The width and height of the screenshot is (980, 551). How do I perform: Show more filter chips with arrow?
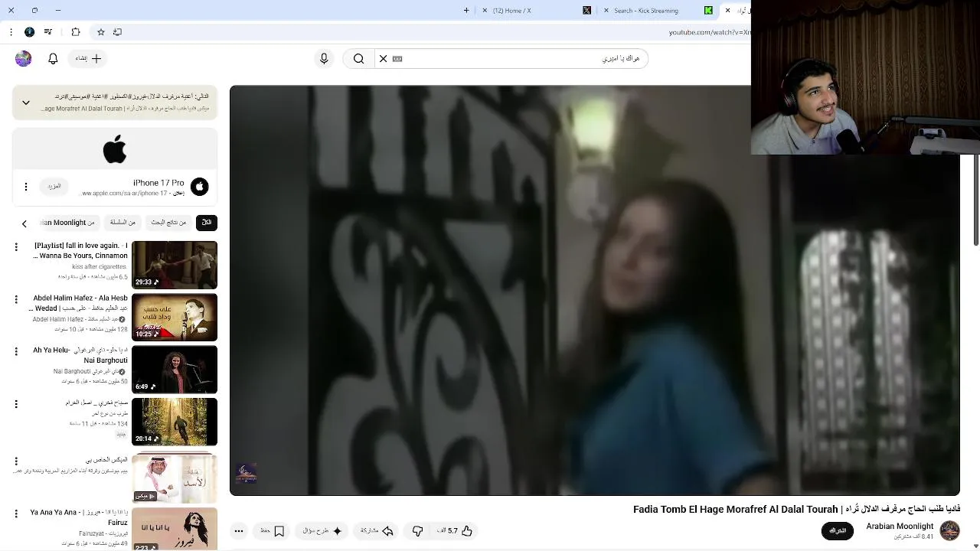(24, 223)
